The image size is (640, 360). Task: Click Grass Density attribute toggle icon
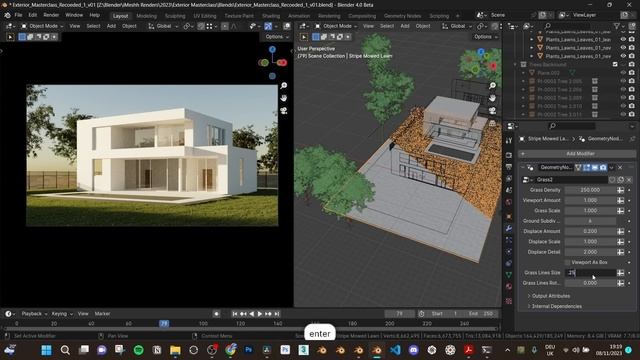(620, 190)
